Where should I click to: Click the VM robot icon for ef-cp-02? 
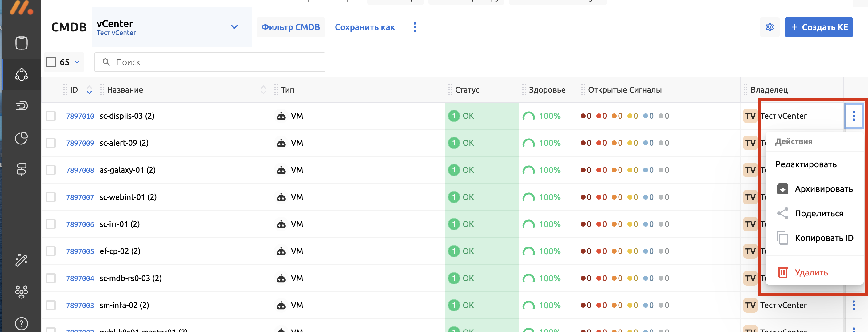[281, 251]
